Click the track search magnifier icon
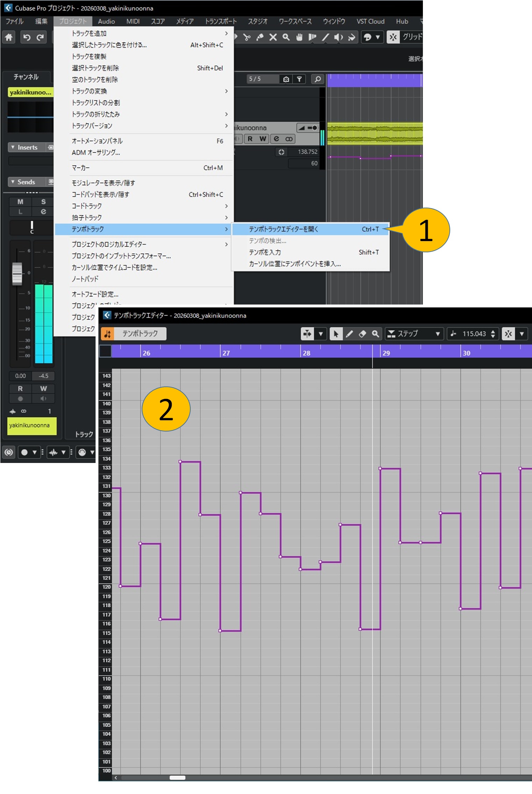 (318, 79)
